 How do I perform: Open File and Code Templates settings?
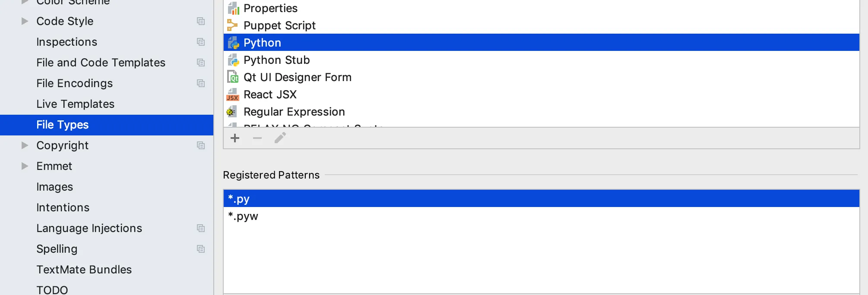(x=101, y=63)
